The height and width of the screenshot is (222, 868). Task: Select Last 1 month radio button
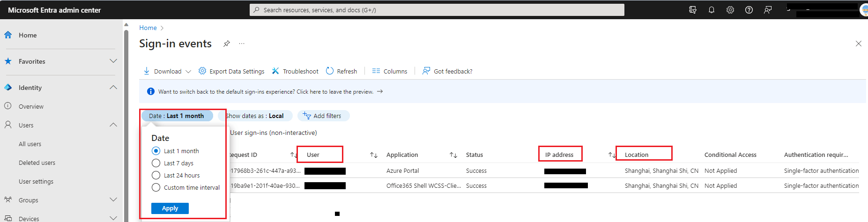156,151
